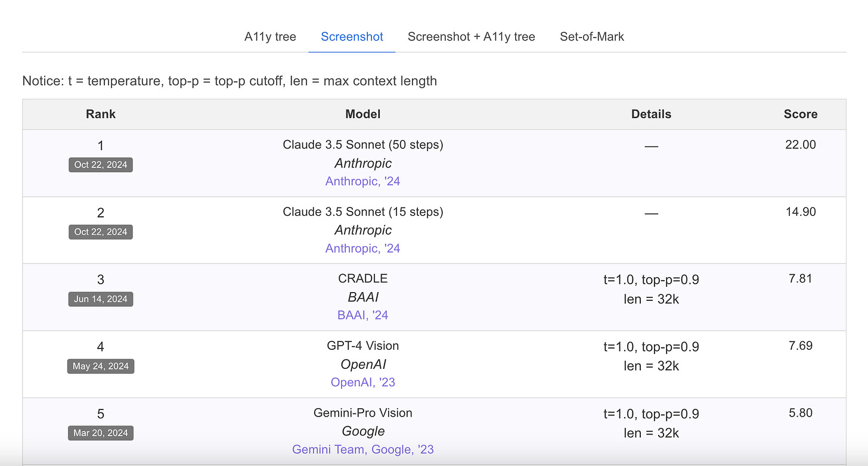
Task: Open the Anthropic, '24 link under Claude 3.5 Sonnet (15 steps)
Action: tap(362, 248)
